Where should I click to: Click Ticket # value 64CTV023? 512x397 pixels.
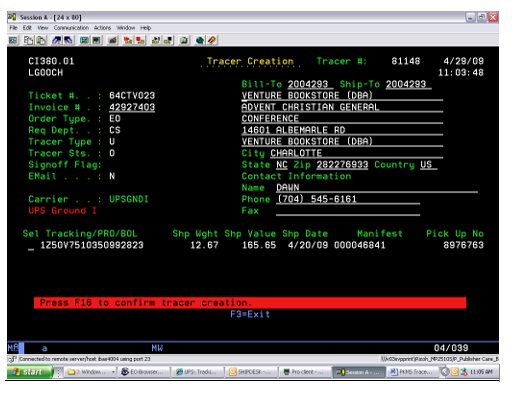click(x=132, y=96)
